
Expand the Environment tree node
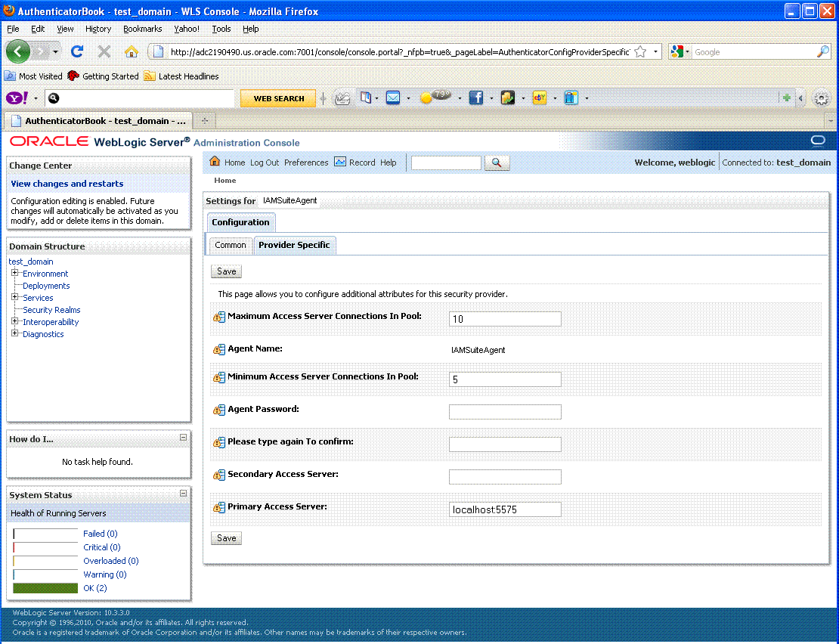14,274
